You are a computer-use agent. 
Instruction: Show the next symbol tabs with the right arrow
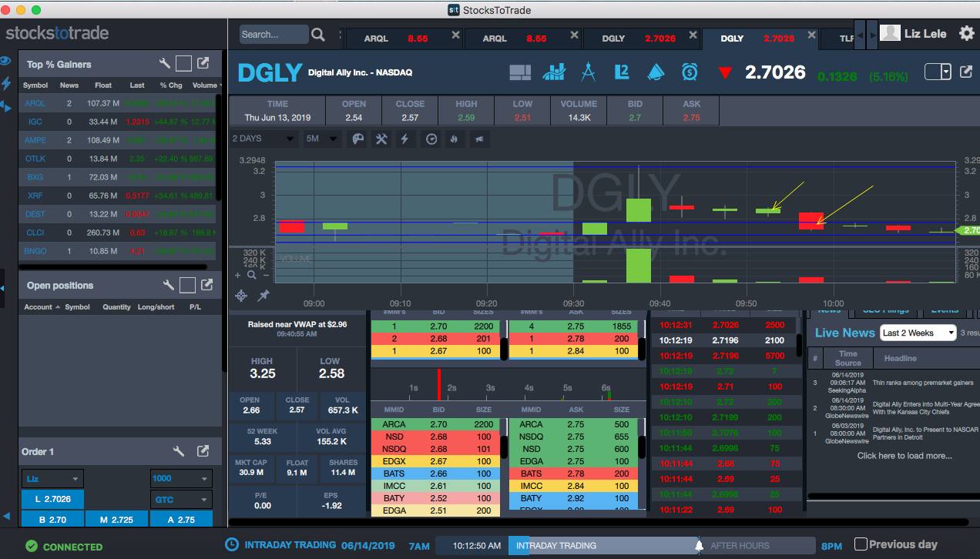click(872, 35)
